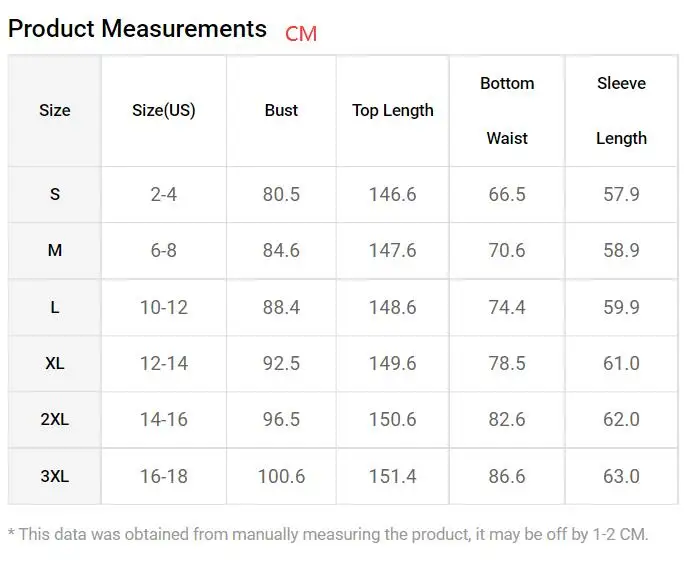Select the Sleeve Length column header
Viewport: 694px width, 564px height.
tap(621, 110)
